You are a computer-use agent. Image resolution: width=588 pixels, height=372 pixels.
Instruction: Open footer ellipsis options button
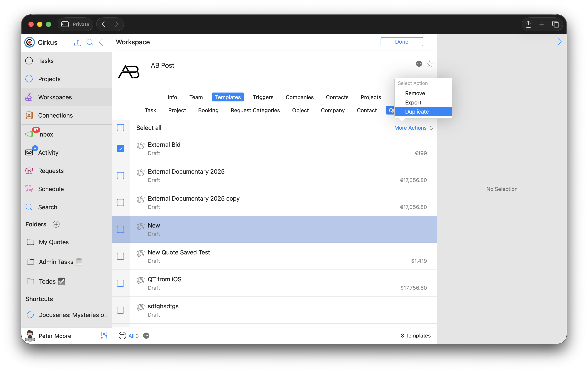[x=146, y=336]
